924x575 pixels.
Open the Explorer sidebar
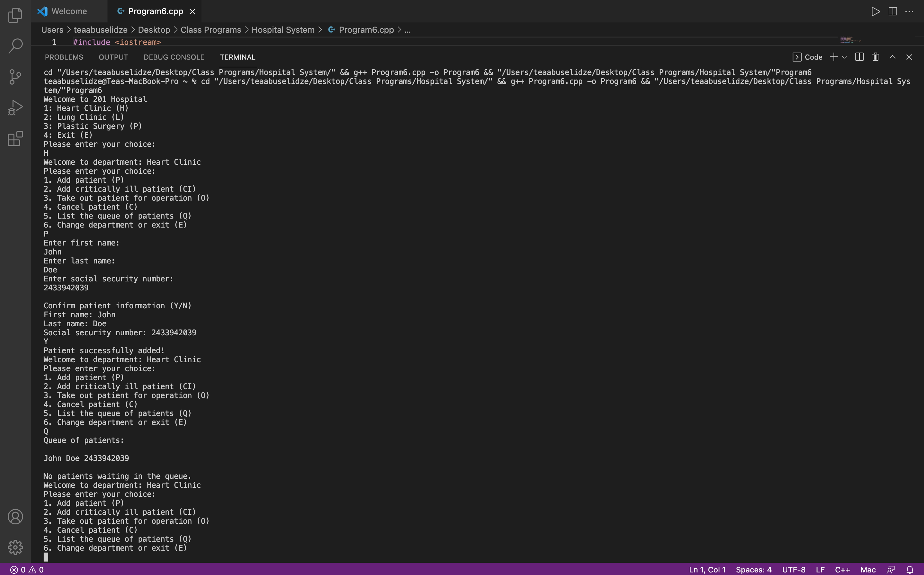pyautogui.click(x=15, y=15)
